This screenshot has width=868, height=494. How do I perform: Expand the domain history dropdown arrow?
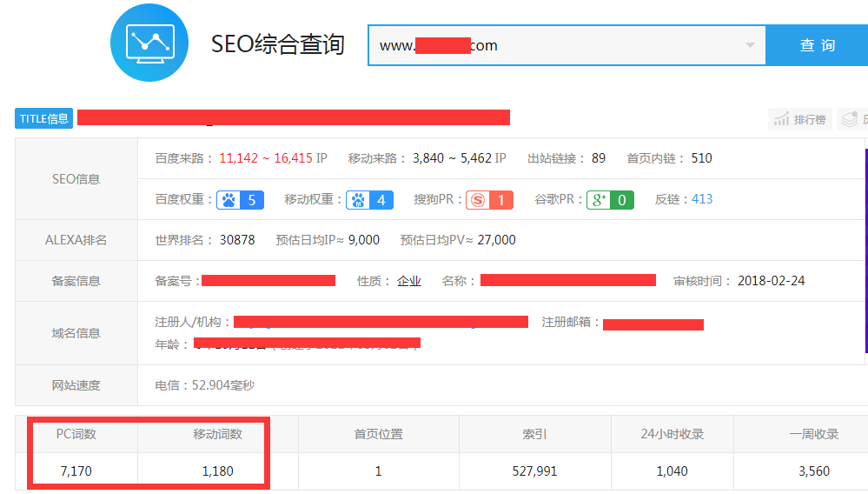[750, 45]
